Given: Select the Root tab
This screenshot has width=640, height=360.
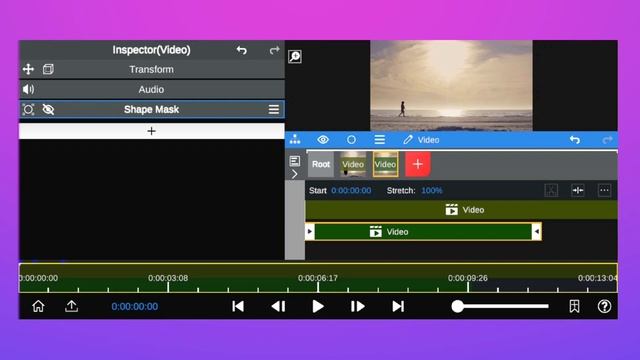Looking at the screenshot, I should (x=320, y=164).
